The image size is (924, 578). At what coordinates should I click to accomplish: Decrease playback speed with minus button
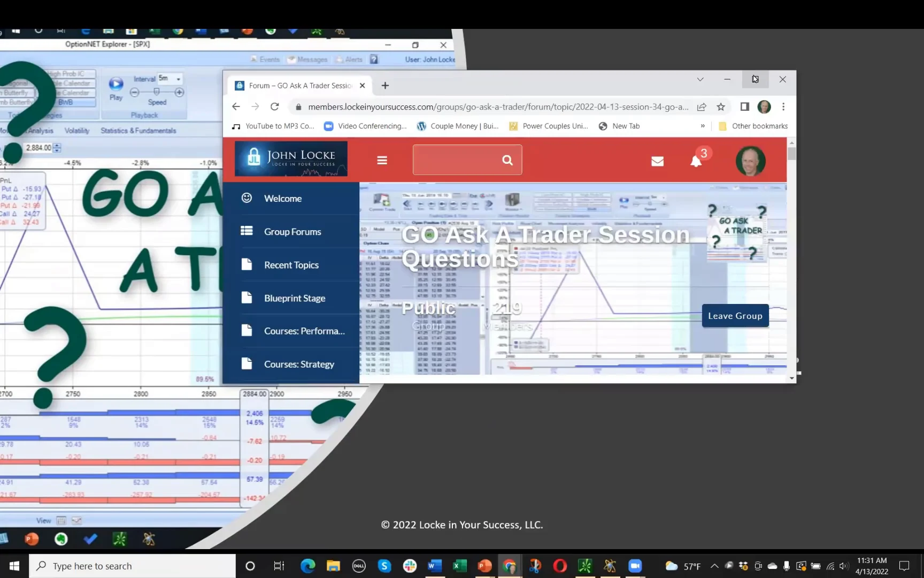[135, 92]
